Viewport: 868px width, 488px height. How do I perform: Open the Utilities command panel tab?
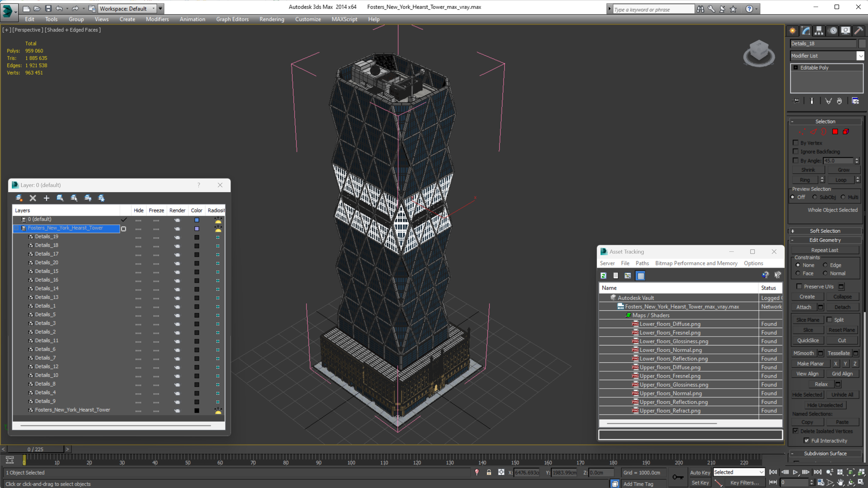(x=859, y=31)
